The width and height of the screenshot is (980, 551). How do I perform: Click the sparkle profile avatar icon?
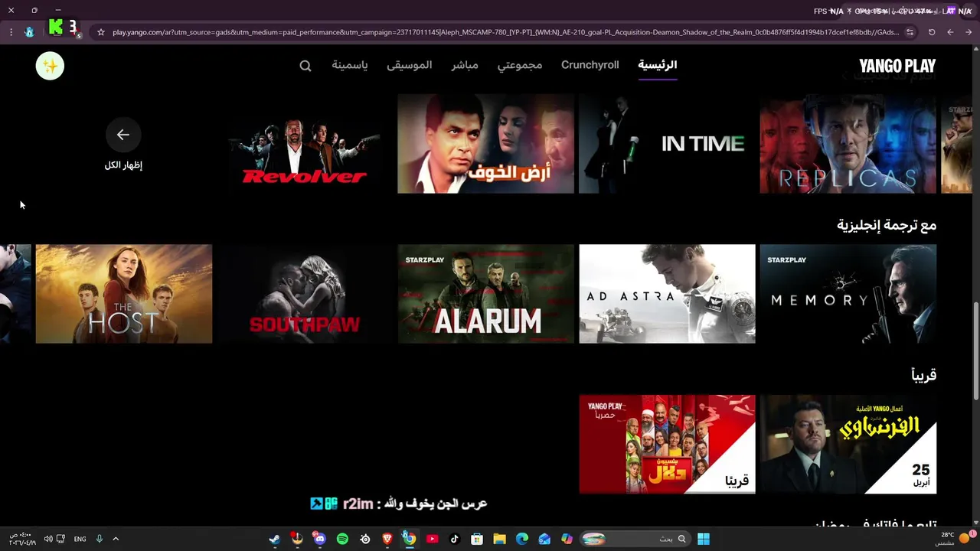click(50, 66)
